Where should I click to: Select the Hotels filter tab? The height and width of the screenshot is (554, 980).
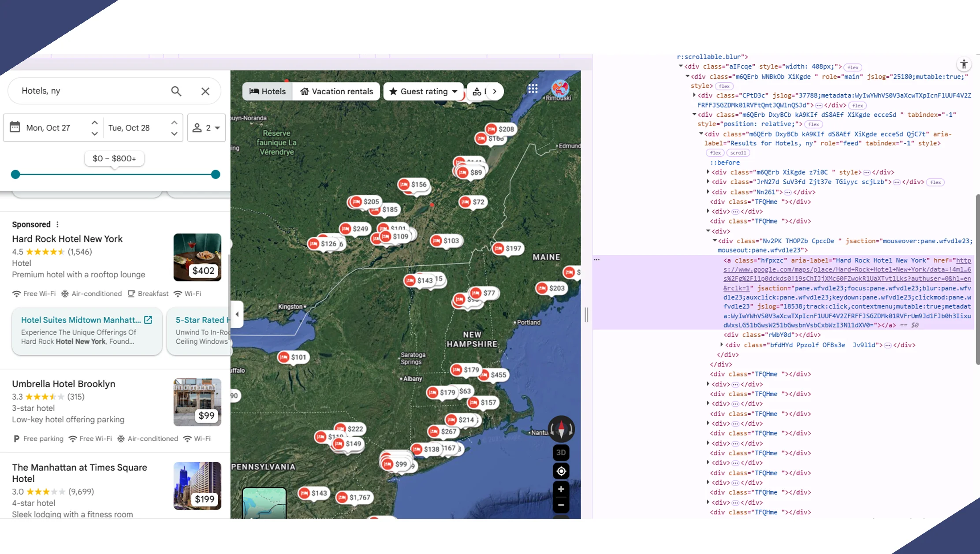268,91
